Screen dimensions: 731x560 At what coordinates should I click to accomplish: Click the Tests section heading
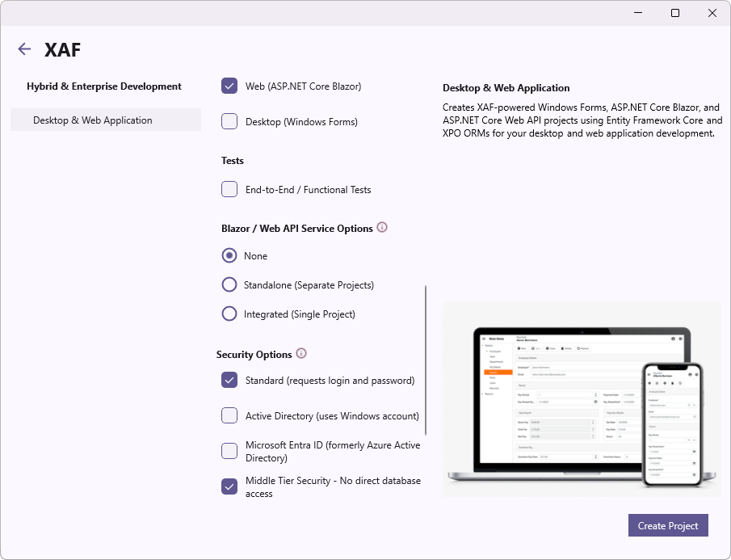pyautogui.click(x=232, y=160)
